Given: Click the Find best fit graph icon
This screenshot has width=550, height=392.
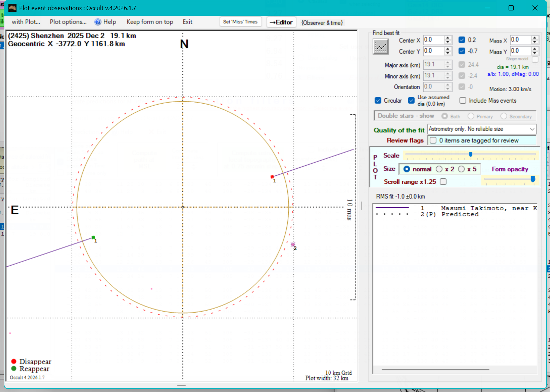Looking at the screenshot, I should pos(381,47).
